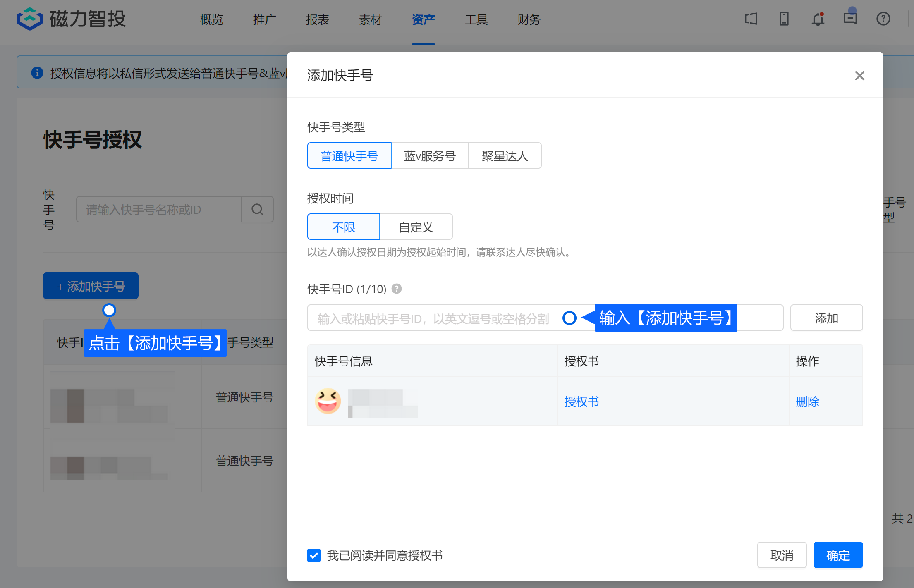Image resolution: width=914 pixels, height=588 pixels.
Task: Open the 资产 menu
Action: pyautogui.click(x=423, y=19)
